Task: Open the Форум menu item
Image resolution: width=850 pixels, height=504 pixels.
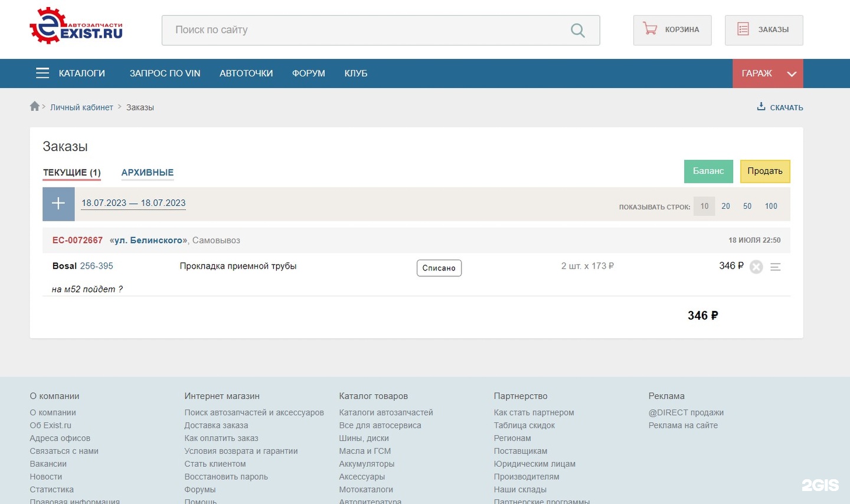Action: click(x=309, y=73)
